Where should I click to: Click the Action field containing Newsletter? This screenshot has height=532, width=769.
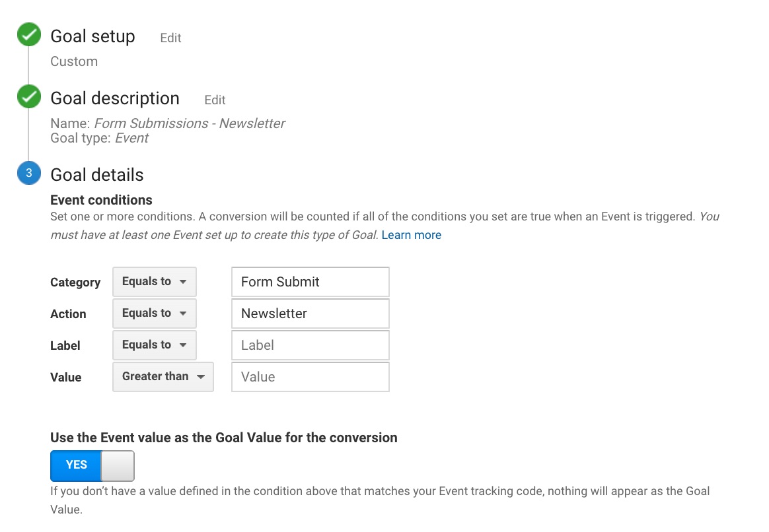tap(311, 314)
